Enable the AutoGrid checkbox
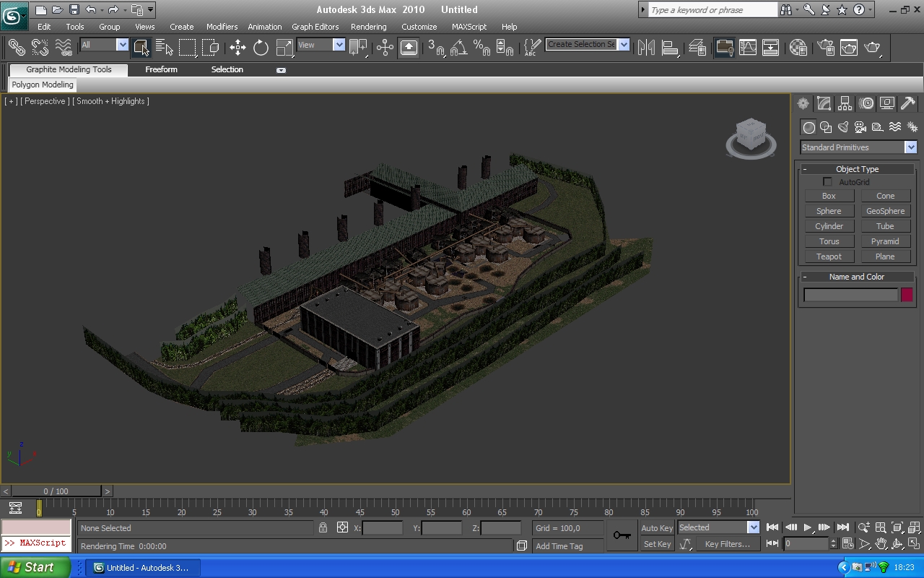The image size is (924, 578). point(827,182)
